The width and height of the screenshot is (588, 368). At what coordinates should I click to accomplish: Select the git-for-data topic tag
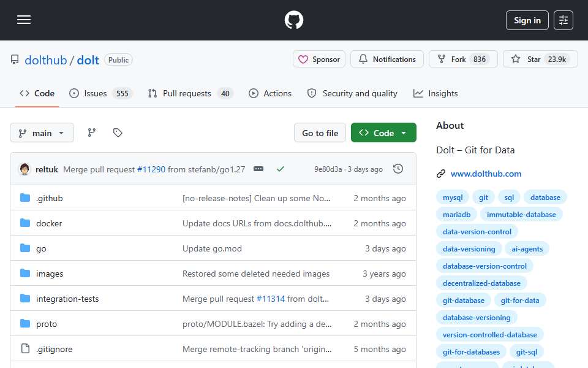pos(520,301)
